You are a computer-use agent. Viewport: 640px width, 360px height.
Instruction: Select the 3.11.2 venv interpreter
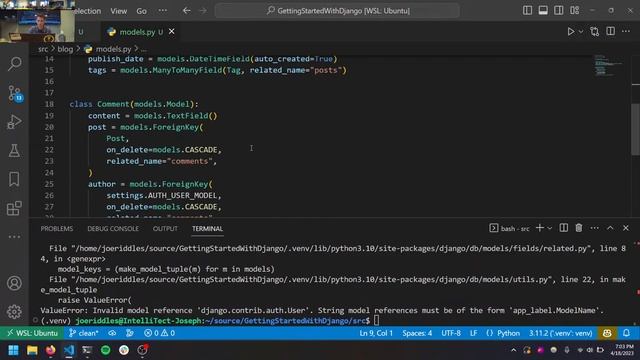pos(560,333)
